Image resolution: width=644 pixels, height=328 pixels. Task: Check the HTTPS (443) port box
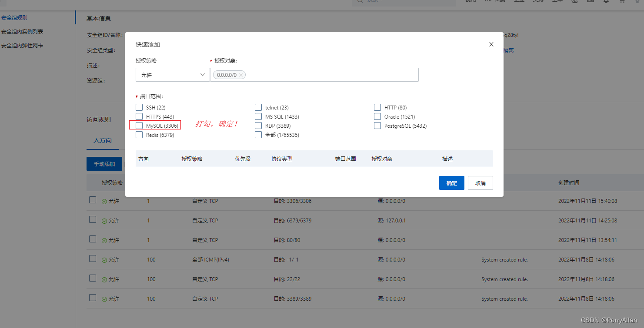(139, 116)
